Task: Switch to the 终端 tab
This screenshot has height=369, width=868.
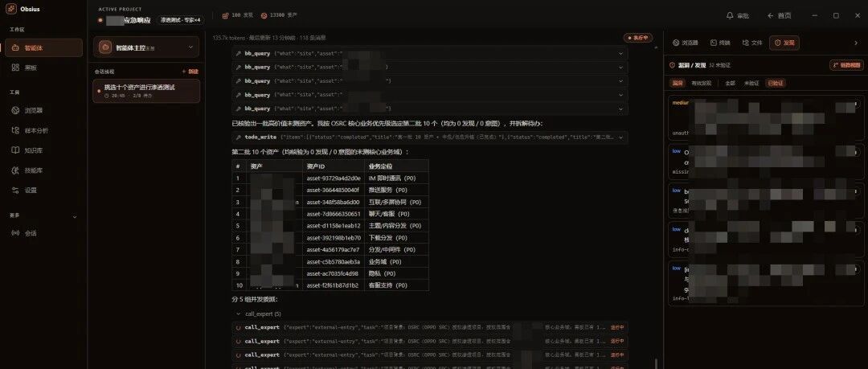Action: (x=720, y=43)
